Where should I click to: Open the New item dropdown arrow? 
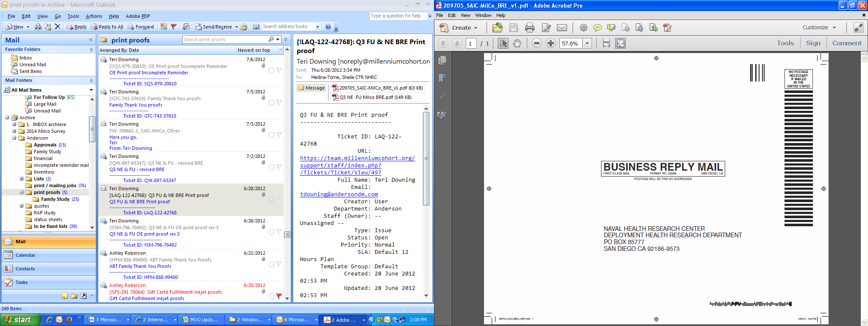pyautogui.click(x=28, y=27)
